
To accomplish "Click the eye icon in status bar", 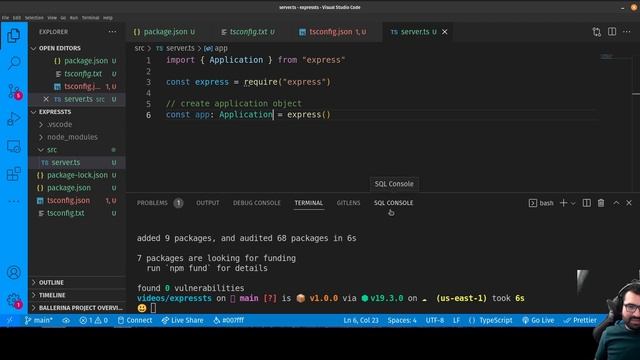I will click(x=66, y=320).
